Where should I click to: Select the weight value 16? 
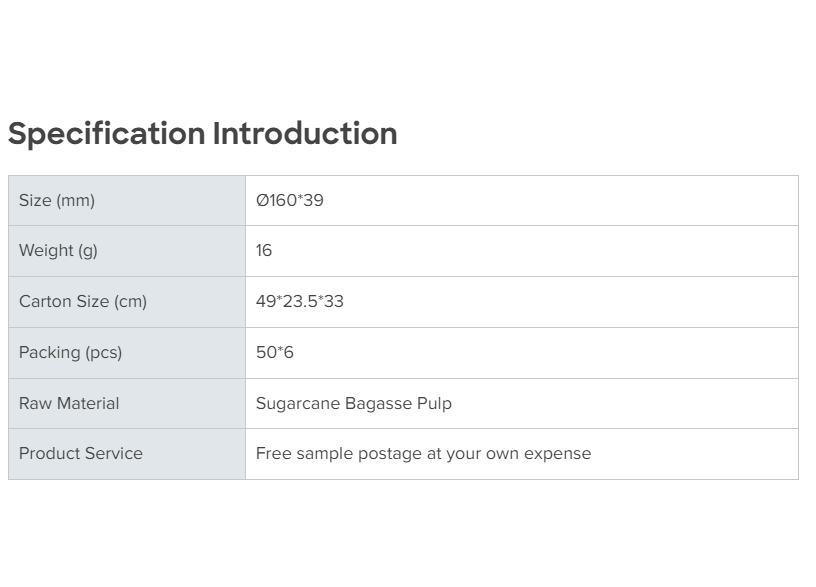pos(264,250)
